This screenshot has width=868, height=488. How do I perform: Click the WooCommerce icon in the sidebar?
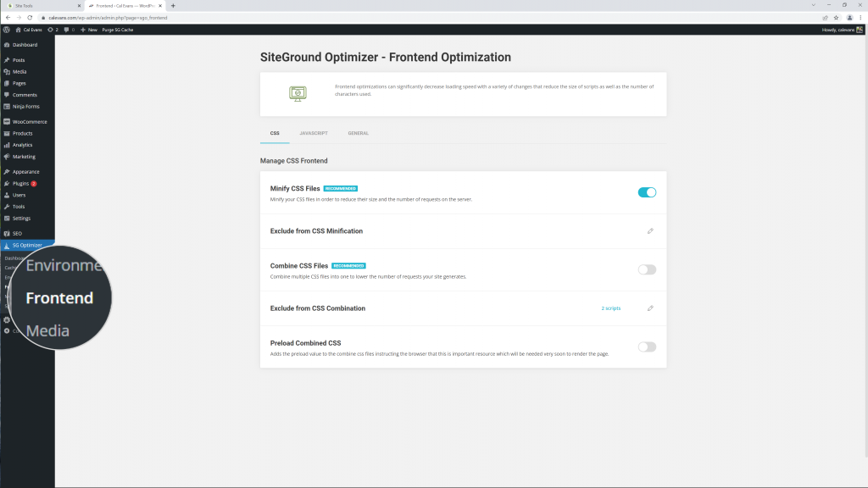click(x=7, y=122)
